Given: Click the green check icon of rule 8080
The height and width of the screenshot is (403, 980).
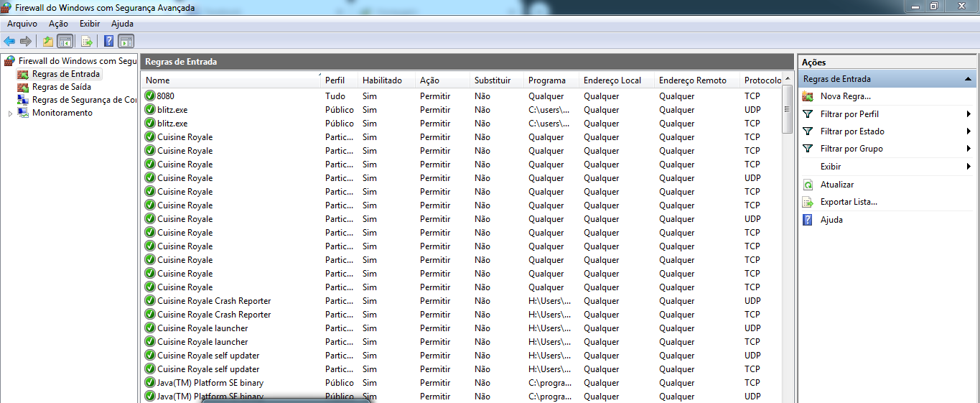Looking at the screenshot, I should click(150, 96).
